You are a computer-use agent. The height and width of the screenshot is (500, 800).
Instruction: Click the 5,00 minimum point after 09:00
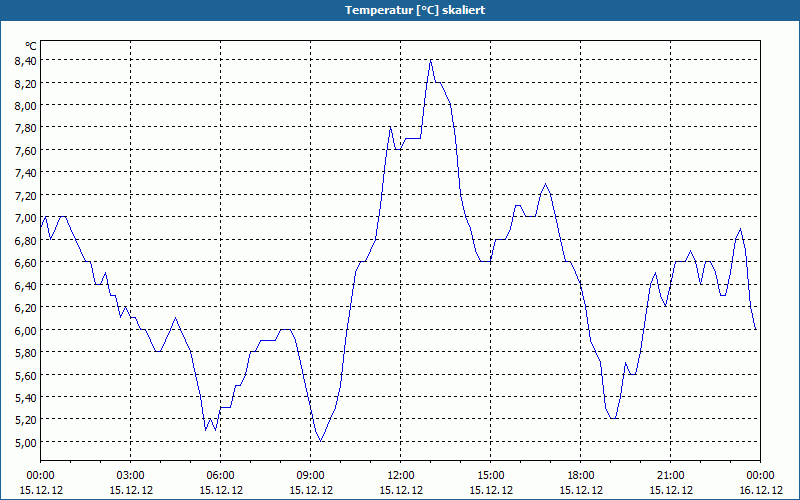[x=320, y=441]
